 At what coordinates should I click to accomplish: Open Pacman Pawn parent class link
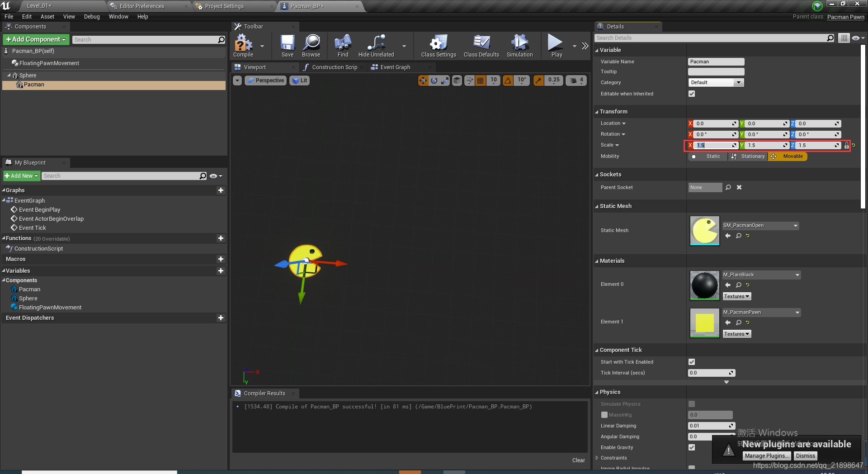coord(845,17)
